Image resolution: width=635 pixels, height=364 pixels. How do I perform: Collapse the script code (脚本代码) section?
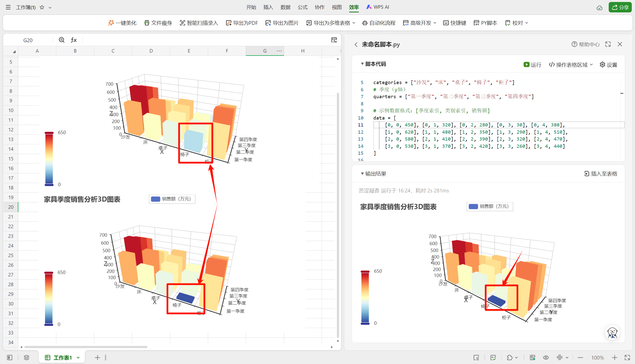pyautogui.click(x=362, y=64)
